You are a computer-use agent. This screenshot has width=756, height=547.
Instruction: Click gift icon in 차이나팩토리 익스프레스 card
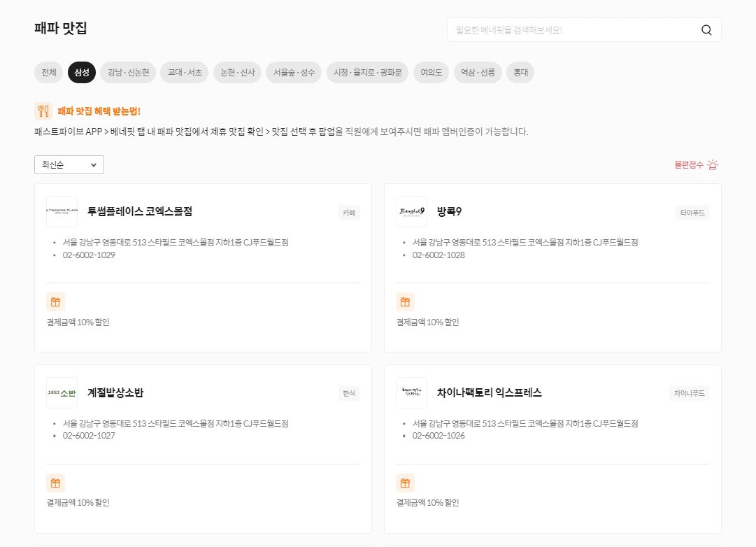pos(405,483)
